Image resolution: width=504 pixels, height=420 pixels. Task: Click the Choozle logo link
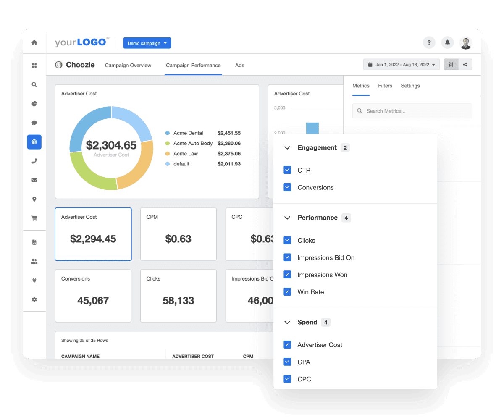click(75, 65)
